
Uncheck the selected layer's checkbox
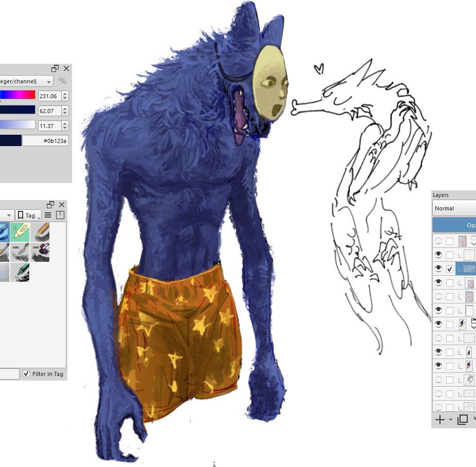point(450,268)
